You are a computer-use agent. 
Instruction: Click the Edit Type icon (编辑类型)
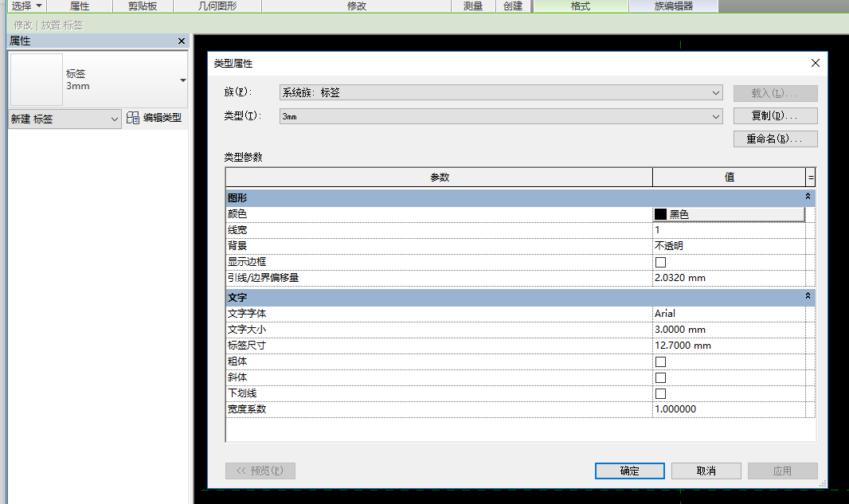[133, 118]
